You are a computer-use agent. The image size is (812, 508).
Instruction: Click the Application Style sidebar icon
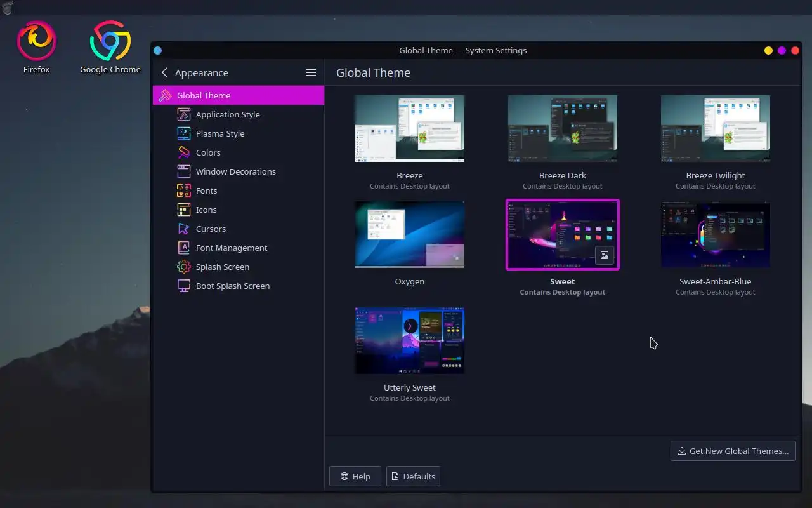coord(183,114)
